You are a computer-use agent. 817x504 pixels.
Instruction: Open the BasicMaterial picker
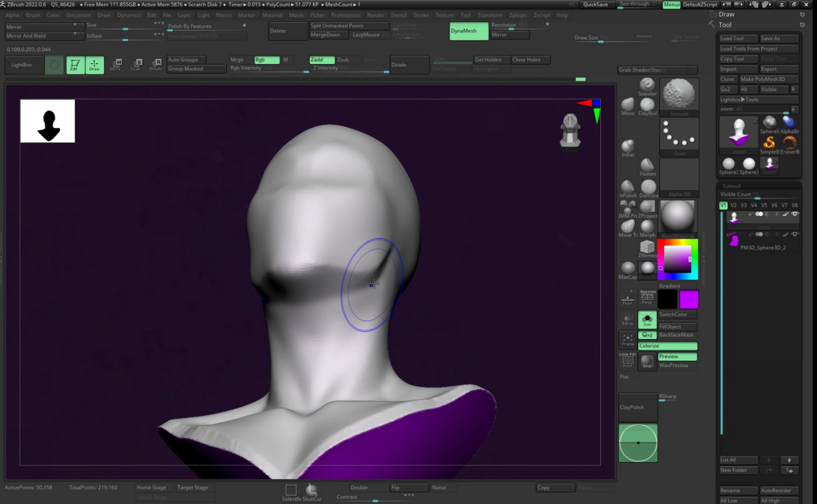[678, 219]
